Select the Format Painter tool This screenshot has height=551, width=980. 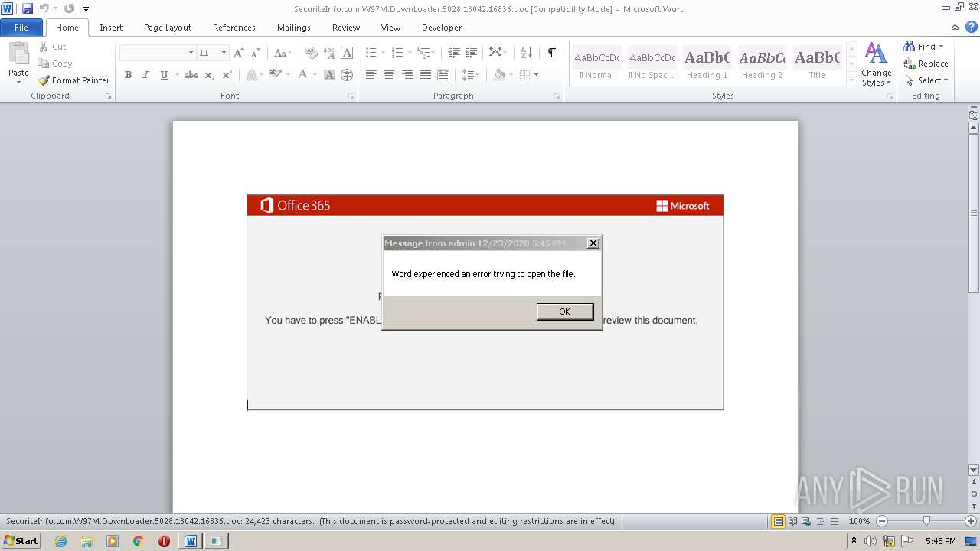(x=74, y=80)
